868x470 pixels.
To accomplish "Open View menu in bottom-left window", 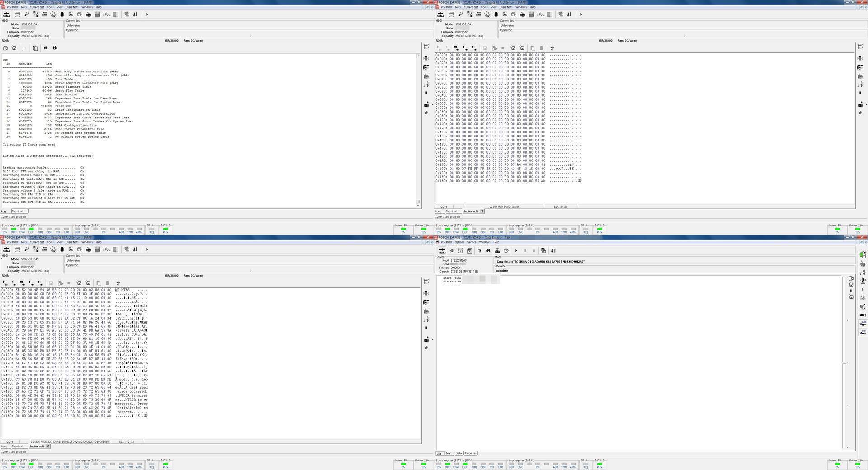I will pyautogui.click(x=59, y=242).
